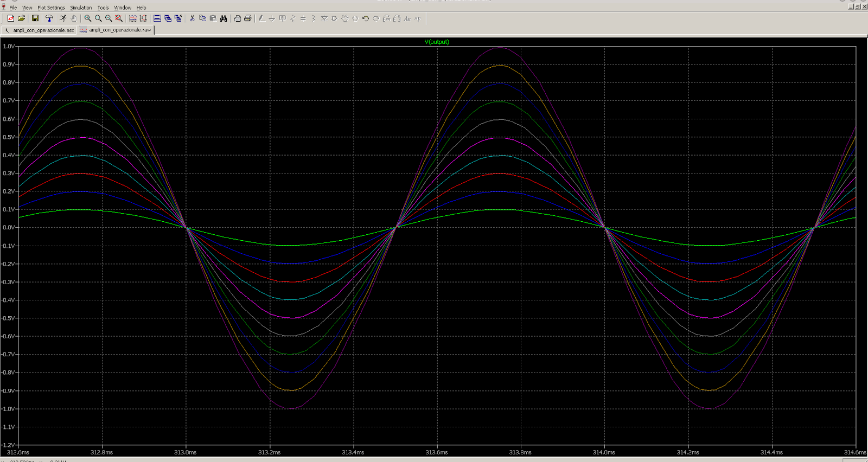
Task: Click the Print icon in toolbar
Action: click(248, 18)
